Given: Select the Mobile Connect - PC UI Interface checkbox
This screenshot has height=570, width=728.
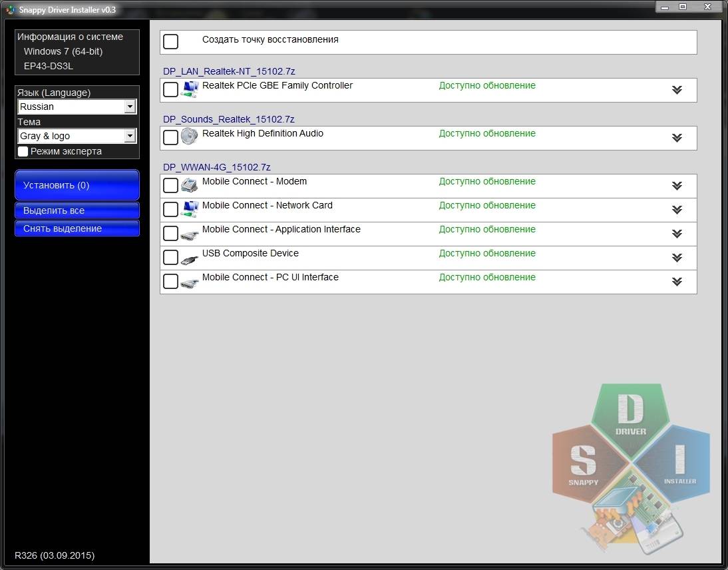Looking at the screenshot, I should click(x=171, y=281).
